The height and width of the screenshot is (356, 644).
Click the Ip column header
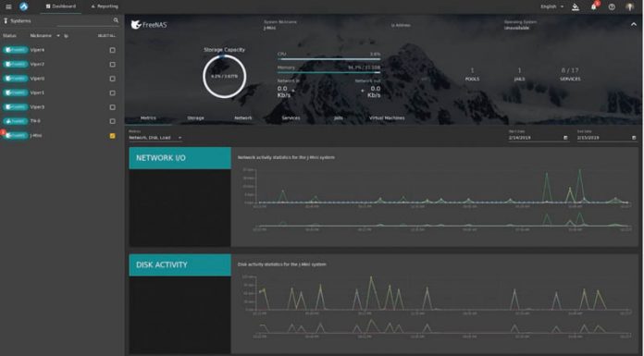coord(66,36)
